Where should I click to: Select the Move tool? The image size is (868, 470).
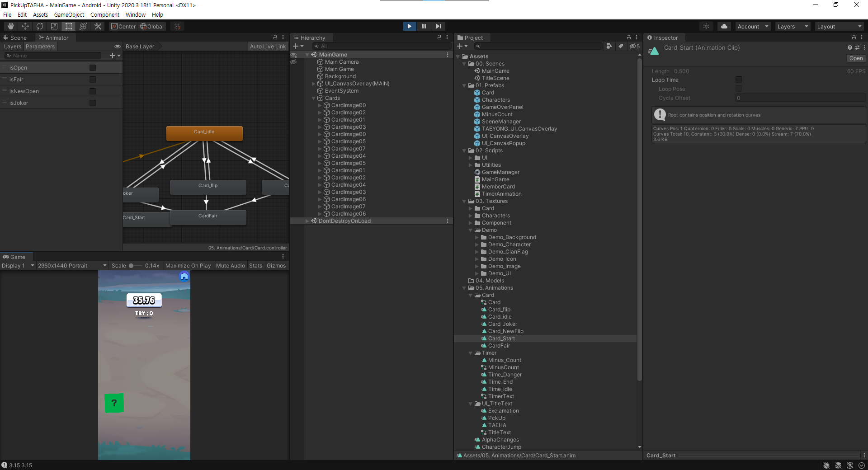coord(25,26)
